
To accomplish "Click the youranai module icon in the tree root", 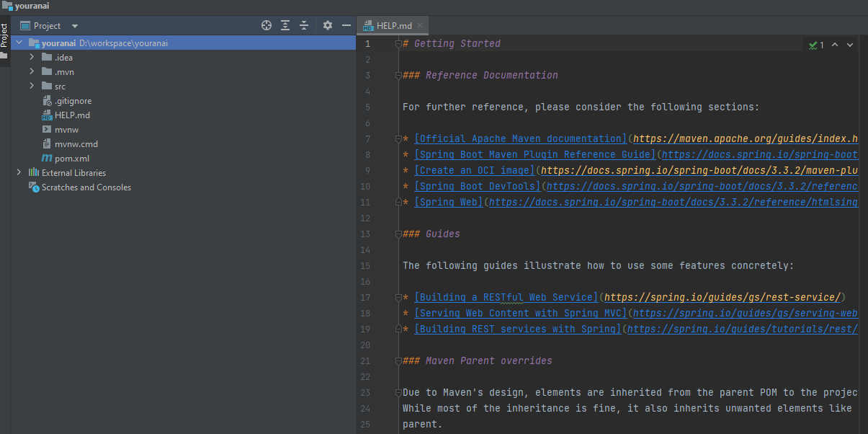I will pyautogui.click(x=34, y=43).
